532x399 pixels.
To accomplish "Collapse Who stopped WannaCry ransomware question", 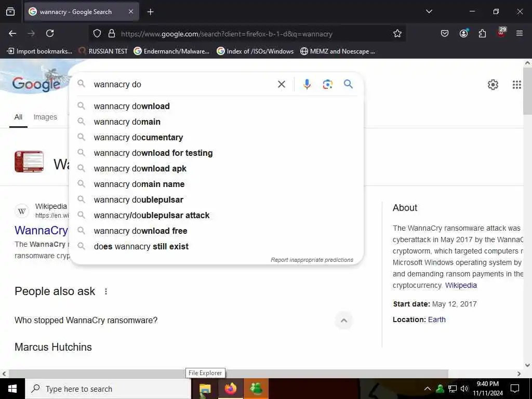I will coord(344,320).
